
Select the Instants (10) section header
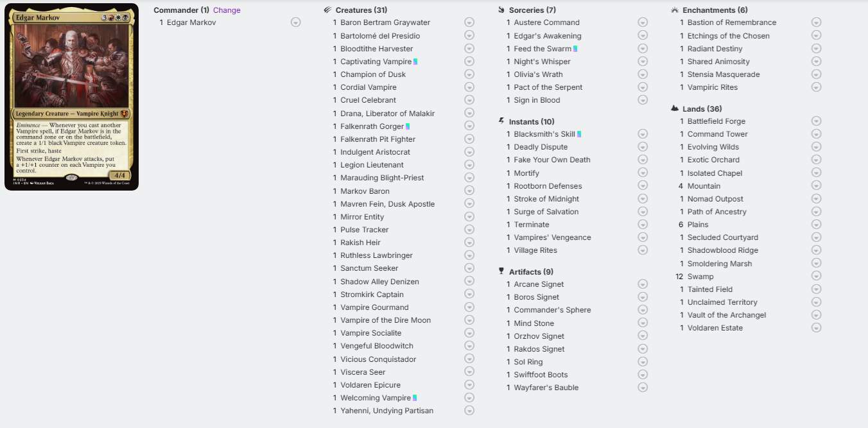532,122
